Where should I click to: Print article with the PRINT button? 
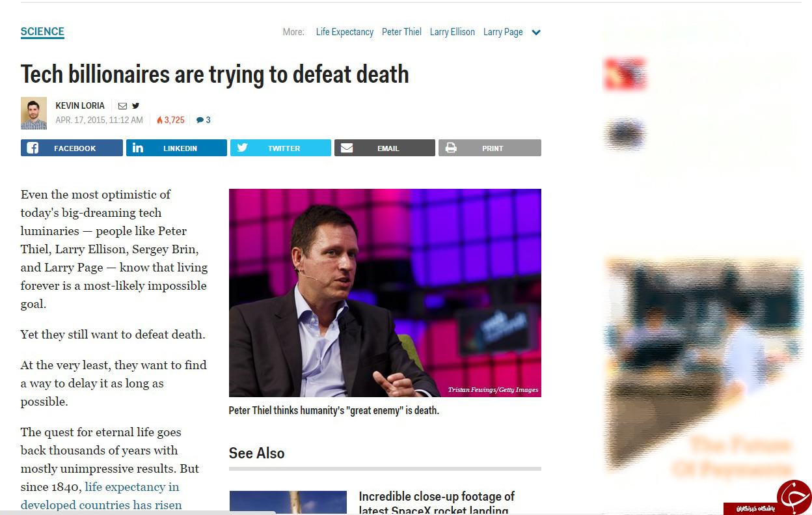(489, 148)
